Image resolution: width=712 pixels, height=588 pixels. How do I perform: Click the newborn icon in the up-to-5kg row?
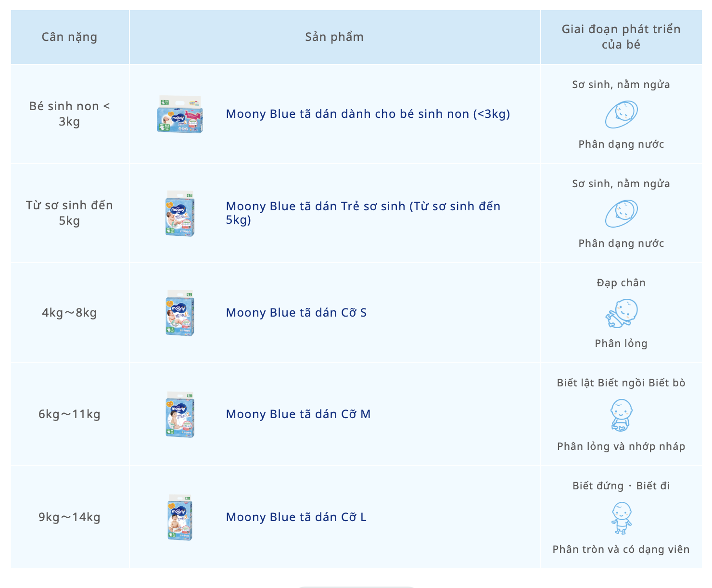(621, 214)
